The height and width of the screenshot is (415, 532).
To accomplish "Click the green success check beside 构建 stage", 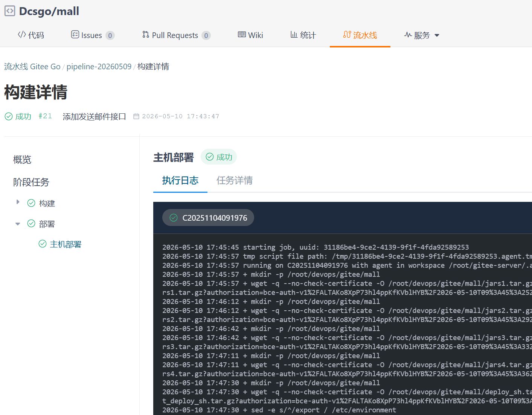I will click(x=31, y=203).
